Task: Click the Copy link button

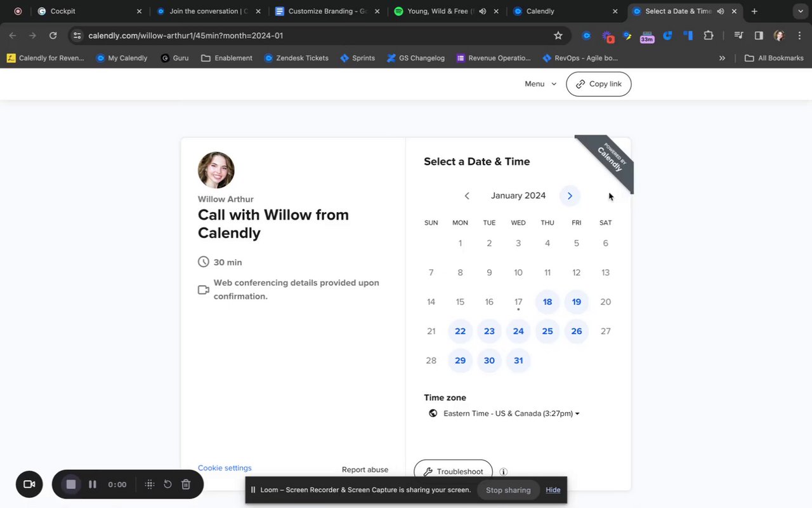Action: [x=599, y=84]
